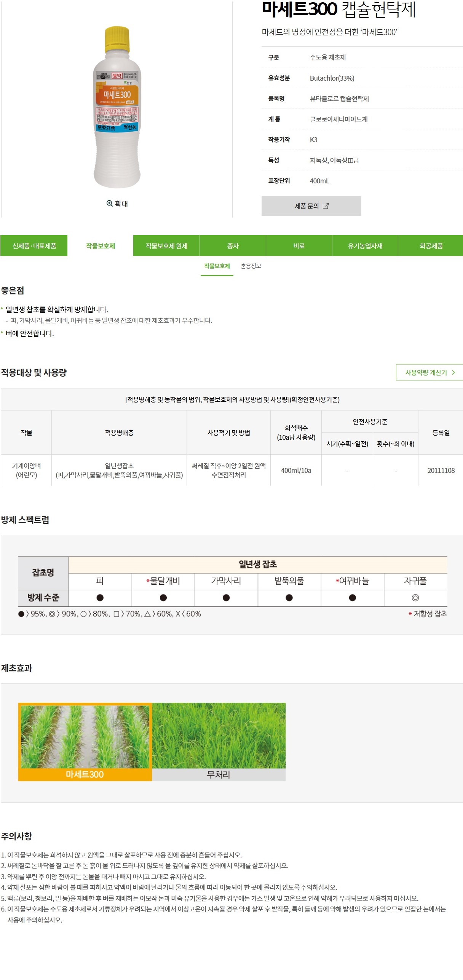Click the 자귀풀 weed column header
Image resolution: width=463 pixels, height=980 pixels.
(x=415, y=581)
